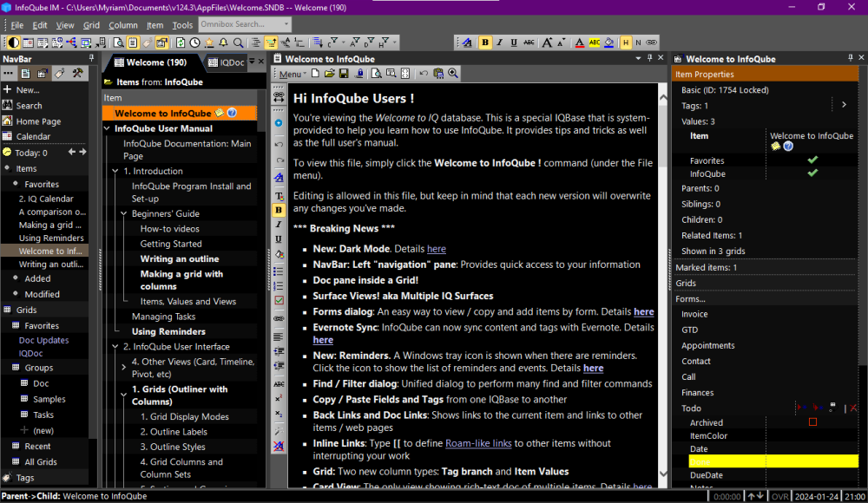
Task: Toggle underline in the top formatting toolbar
Action: click(514, 42)
